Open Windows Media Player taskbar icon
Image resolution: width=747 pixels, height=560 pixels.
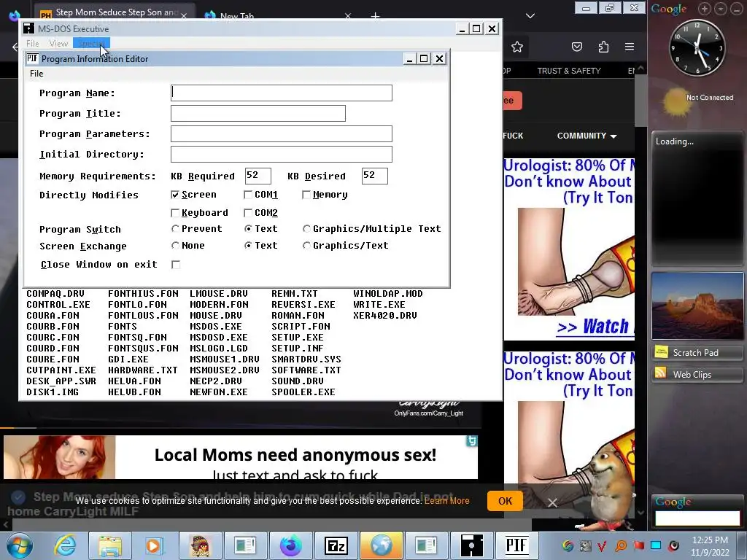pos(154,545)
